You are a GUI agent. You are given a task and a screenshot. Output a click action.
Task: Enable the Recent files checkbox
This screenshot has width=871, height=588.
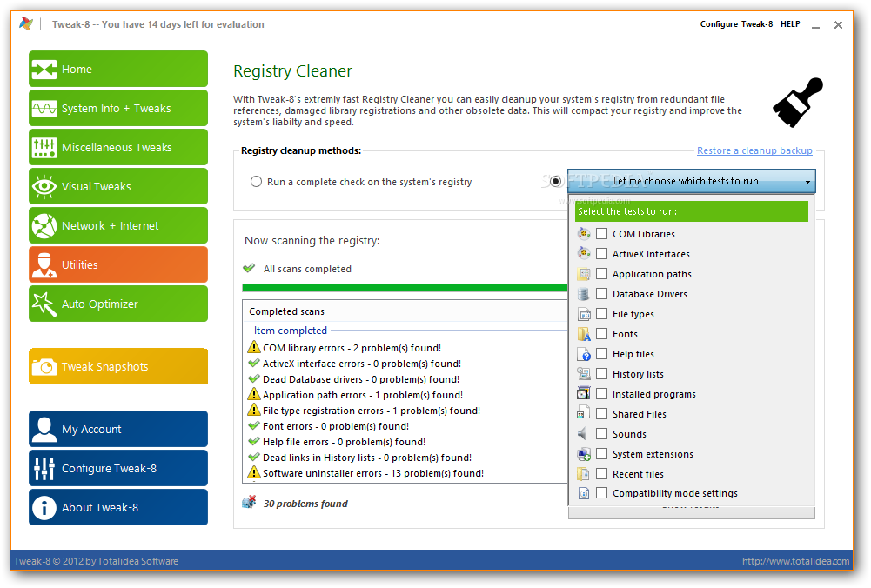[x=601, y=474]
